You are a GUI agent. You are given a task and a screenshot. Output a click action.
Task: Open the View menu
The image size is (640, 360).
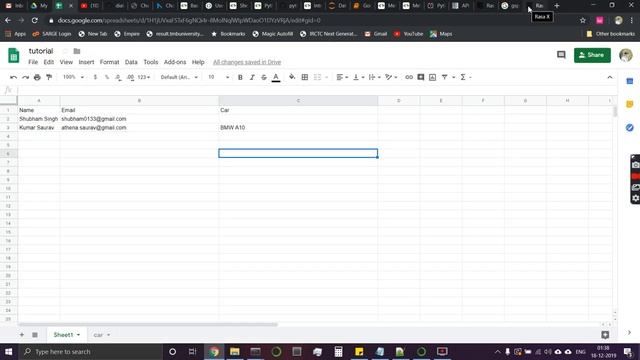pos(66,62)
